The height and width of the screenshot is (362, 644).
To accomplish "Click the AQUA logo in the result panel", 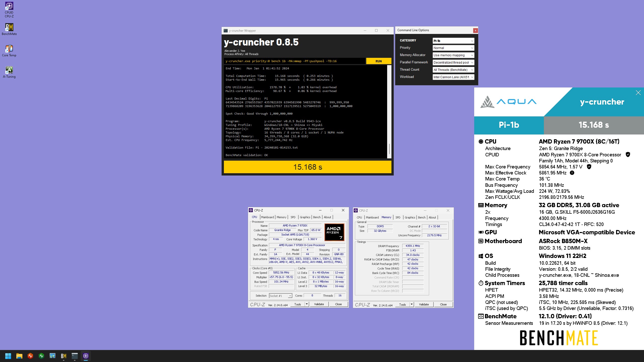I will 508,102.
